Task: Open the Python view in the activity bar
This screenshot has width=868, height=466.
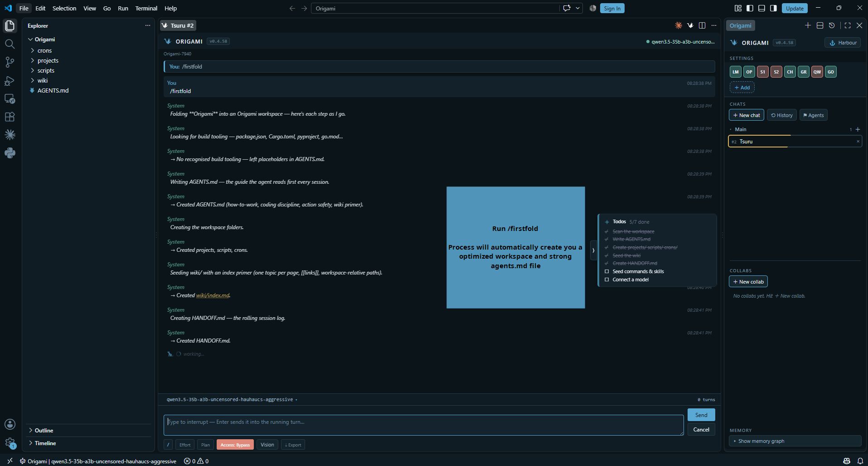Action: (x=10, y=153)
